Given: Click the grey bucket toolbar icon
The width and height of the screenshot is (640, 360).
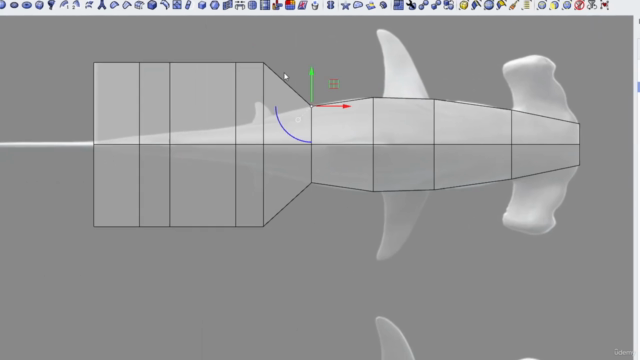Looking at the screenshot, I should [x=315, y=5].
